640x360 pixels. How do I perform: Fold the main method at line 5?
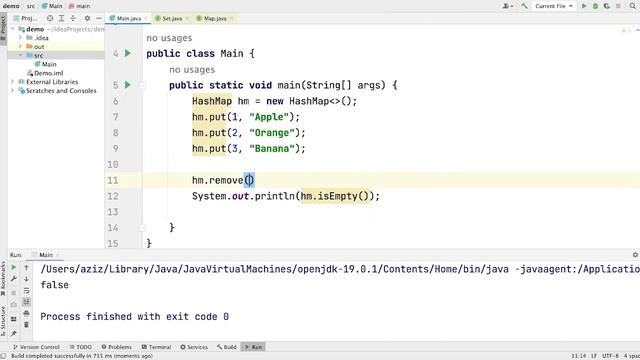[142, 85]
